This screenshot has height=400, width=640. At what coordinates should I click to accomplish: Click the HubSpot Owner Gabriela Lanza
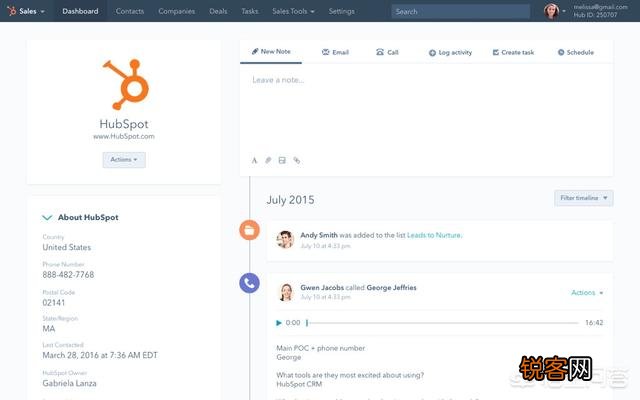(69, 383)
